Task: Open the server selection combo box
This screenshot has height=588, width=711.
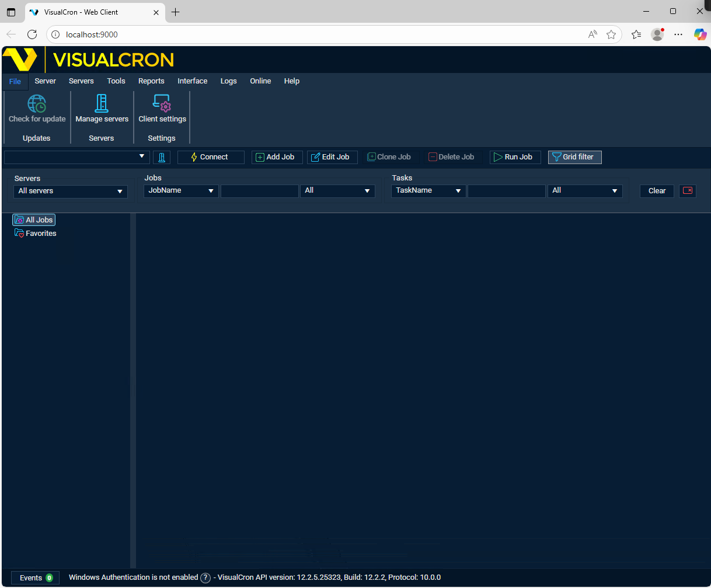Action: pyautogui.click(x=77, y=157)
